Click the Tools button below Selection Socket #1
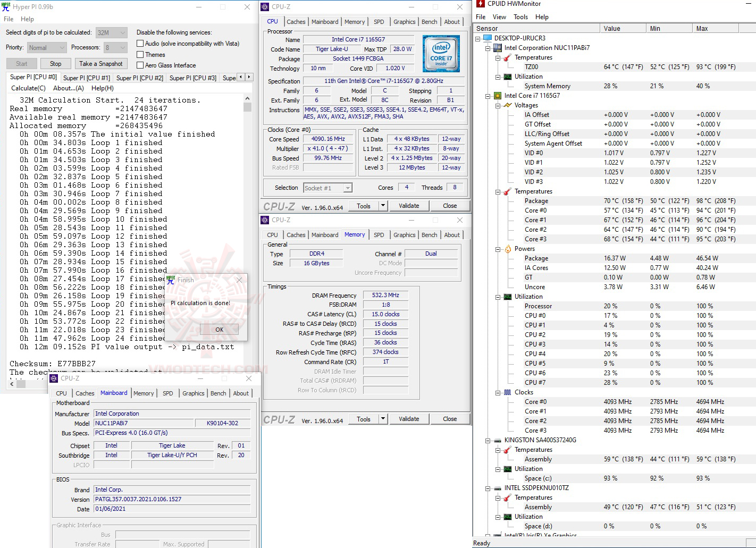 364,206
